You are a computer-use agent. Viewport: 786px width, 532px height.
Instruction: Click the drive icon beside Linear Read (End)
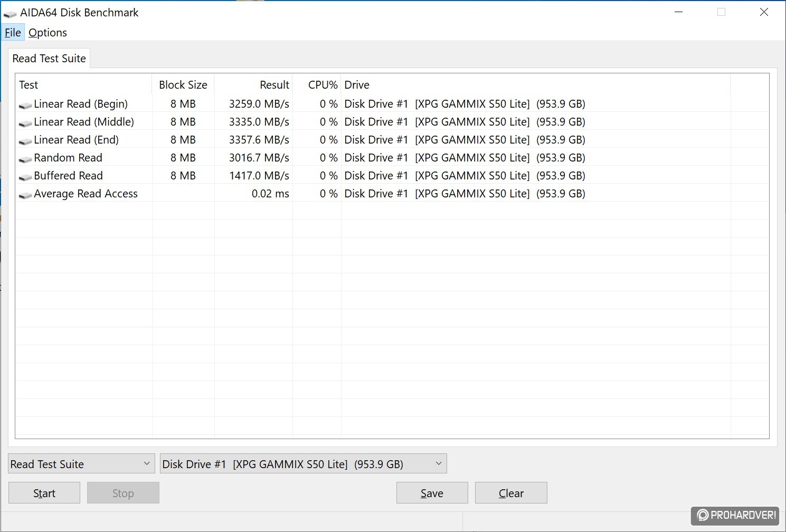pyautogui.click(x=25, y=141)
